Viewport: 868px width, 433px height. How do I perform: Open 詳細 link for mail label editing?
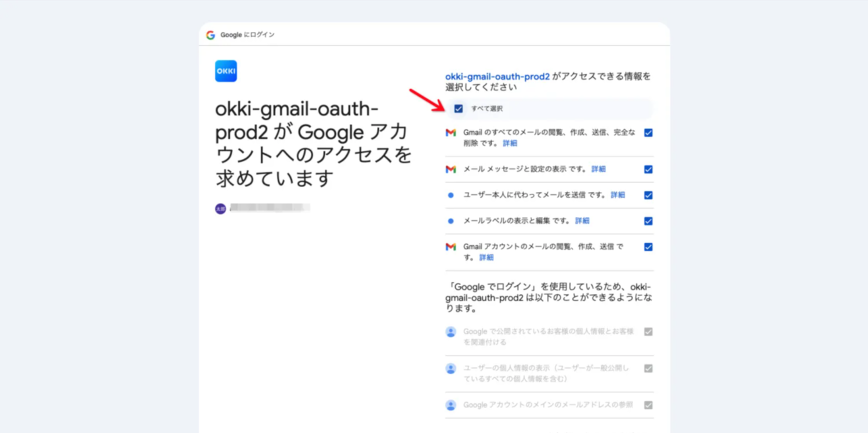[x=582, y=221]
